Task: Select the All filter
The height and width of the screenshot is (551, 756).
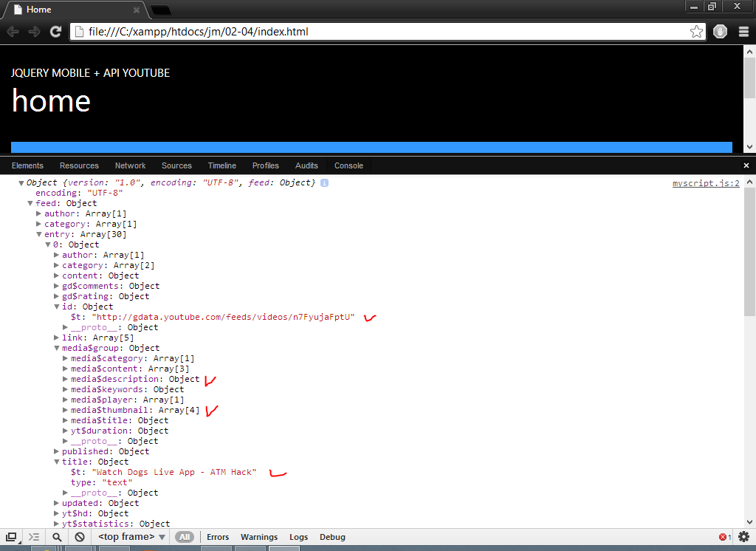Action: (x=185, y=537)
